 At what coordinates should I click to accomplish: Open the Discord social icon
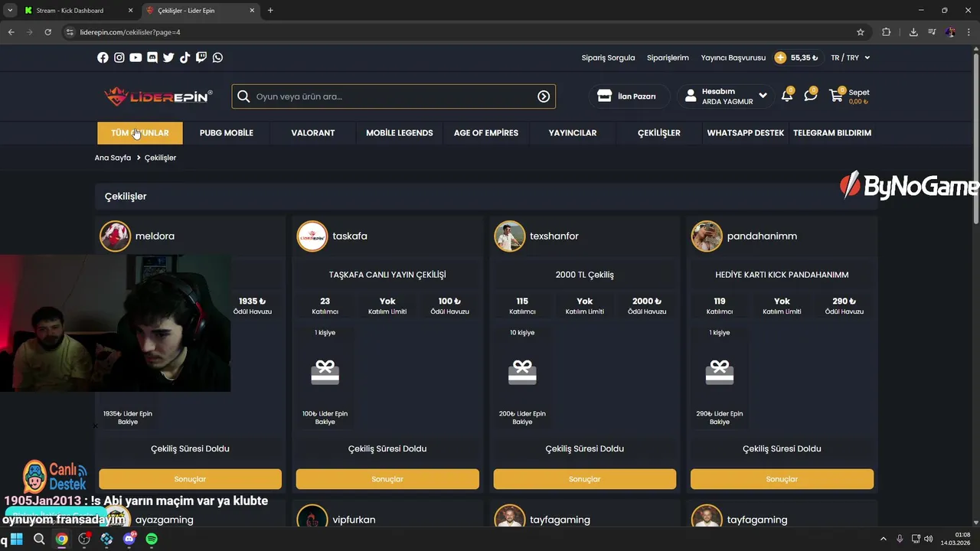pos(152,57)
